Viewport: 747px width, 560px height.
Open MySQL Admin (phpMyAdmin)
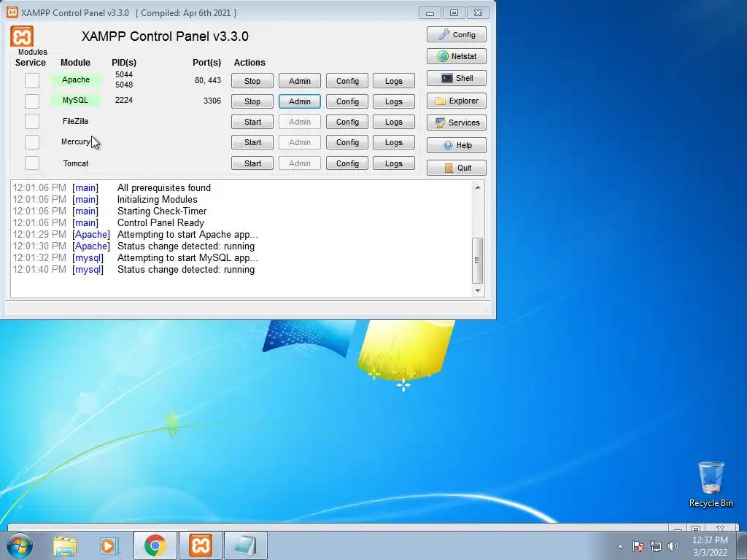(300, 101)
